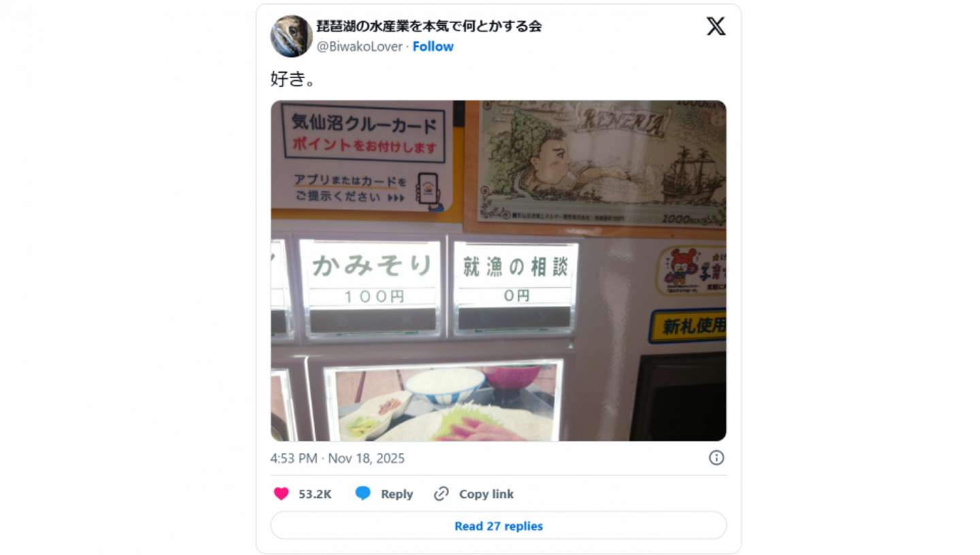Click the 就漁の相談 0円 button in photo
Viewport: 980px width, 555px height.
click(x=515, y=287)
